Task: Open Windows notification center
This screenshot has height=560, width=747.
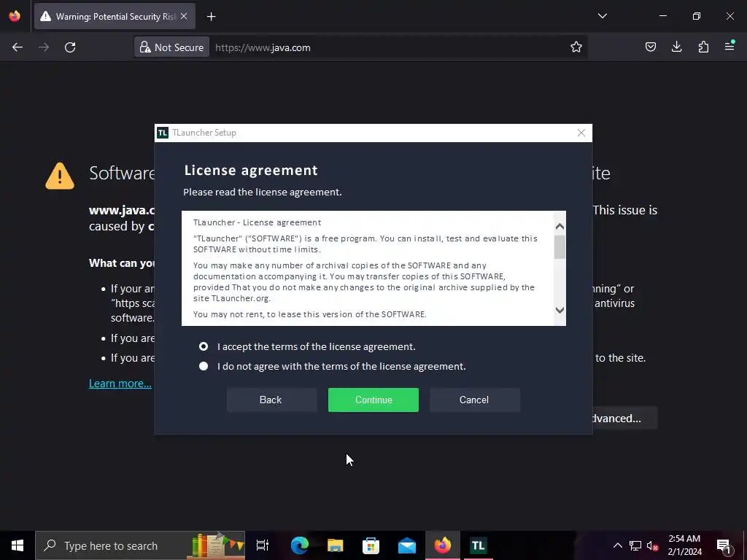Action: [724, 545]
